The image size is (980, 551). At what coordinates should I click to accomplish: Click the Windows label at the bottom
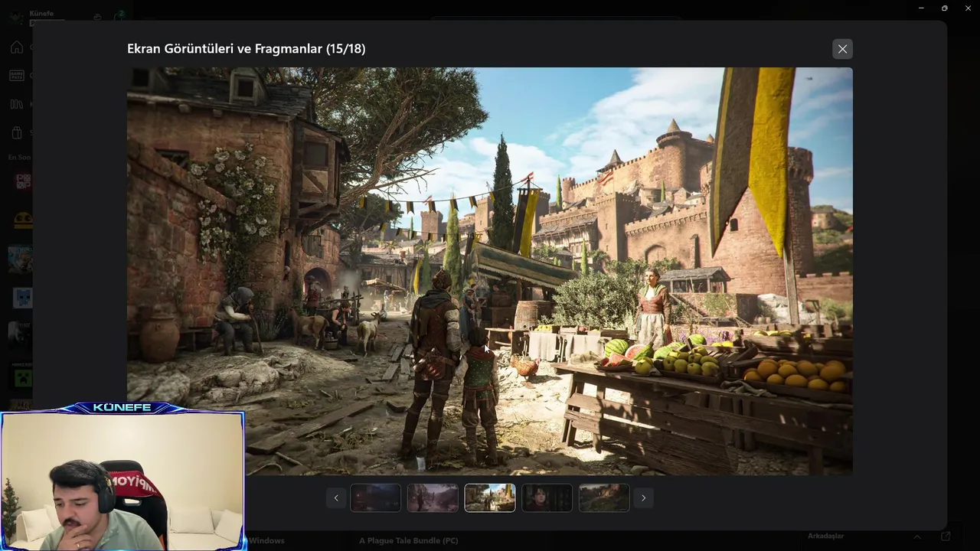(x=266, y=540)
